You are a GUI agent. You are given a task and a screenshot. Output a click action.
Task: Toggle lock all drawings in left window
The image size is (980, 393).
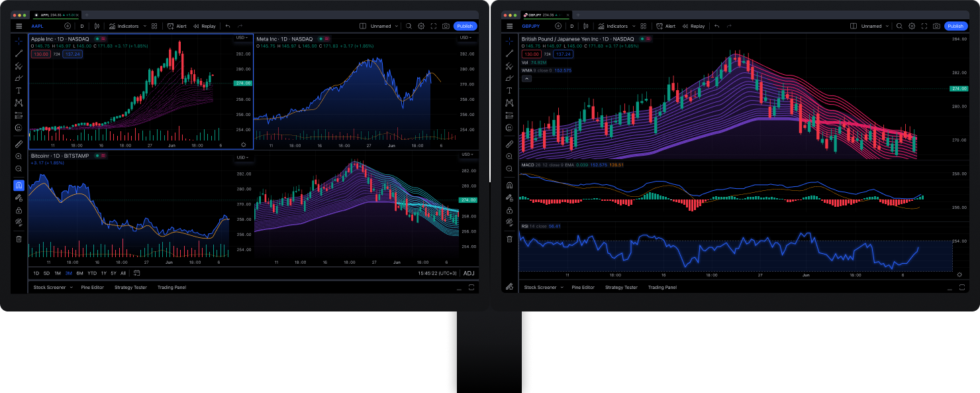click(x=19, y=209)
